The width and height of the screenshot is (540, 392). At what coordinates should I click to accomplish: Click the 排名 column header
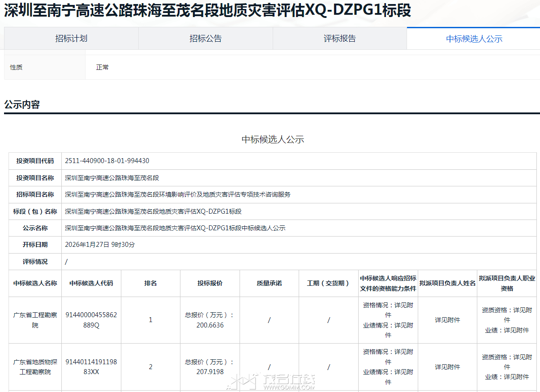[150, 283]
